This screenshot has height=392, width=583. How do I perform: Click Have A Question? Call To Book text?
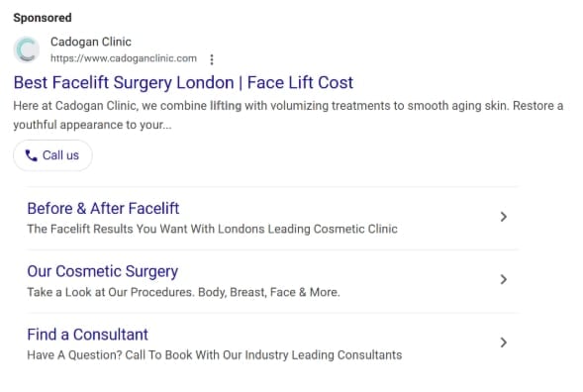point(215,354)
